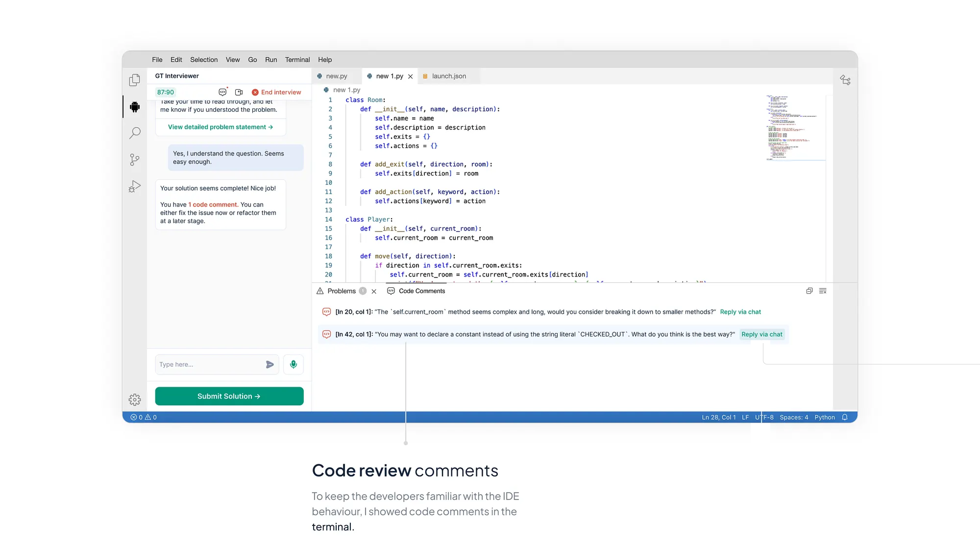Screen dimensions: 980x552
Task: Maximize the bottom panel with restore icon
Action: [x=809, y=291]
